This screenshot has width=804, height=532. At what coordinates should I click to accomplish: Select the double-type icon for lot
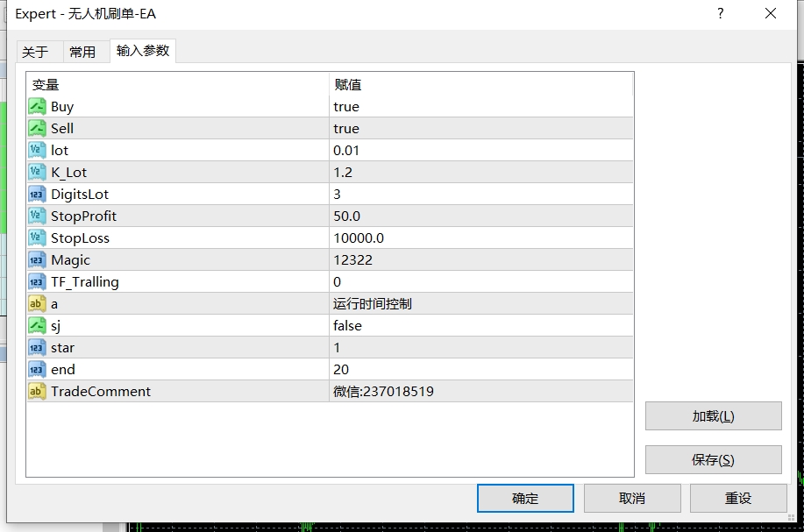point(37,150)
